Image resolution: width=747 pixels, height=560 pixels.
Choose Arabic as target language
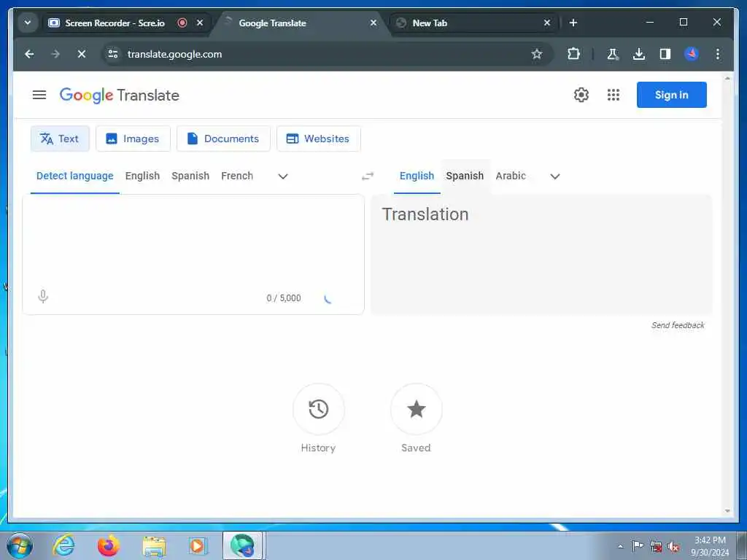(510, 176)
